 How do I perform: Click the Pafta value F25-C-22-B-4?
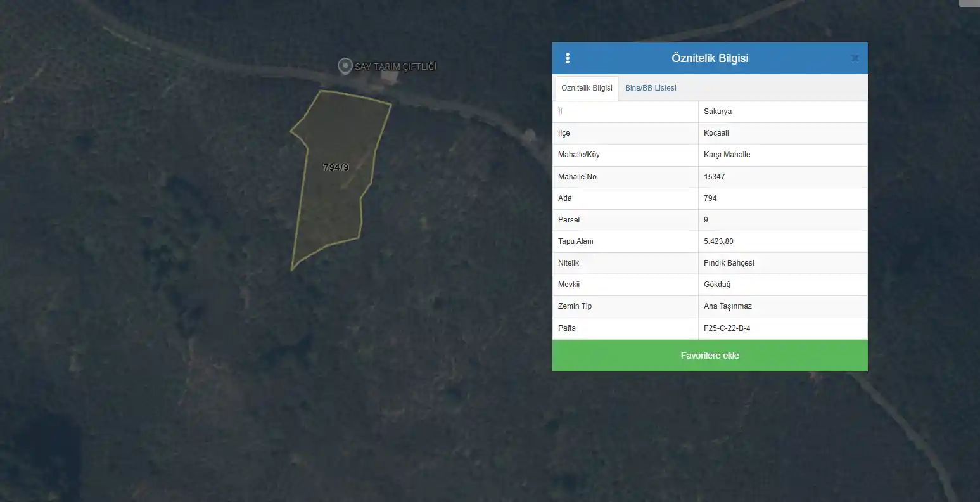click(x=727, y=328)
